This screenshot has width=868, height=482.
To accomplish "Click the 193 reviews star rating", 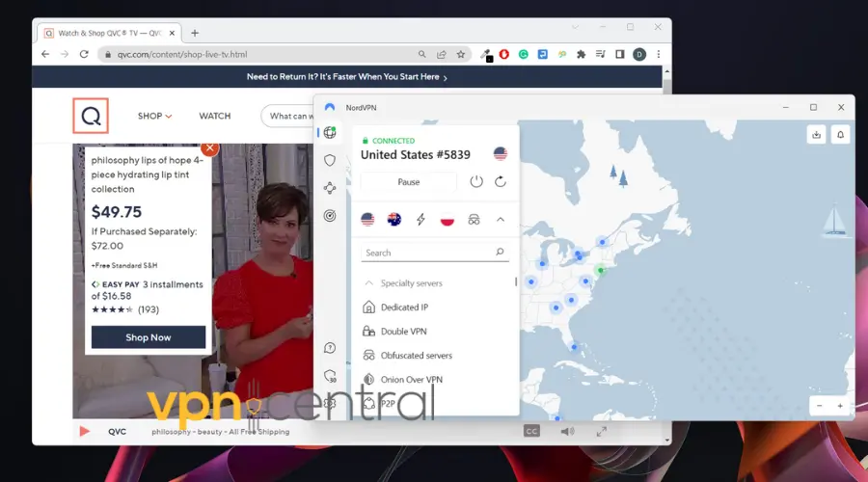I will 125,309.
